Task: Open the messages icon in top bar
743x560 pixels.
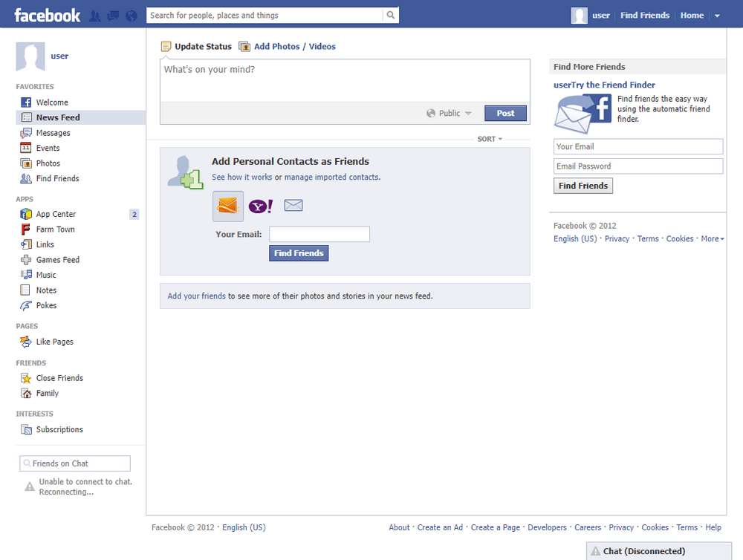Action: tap(113, 16)
